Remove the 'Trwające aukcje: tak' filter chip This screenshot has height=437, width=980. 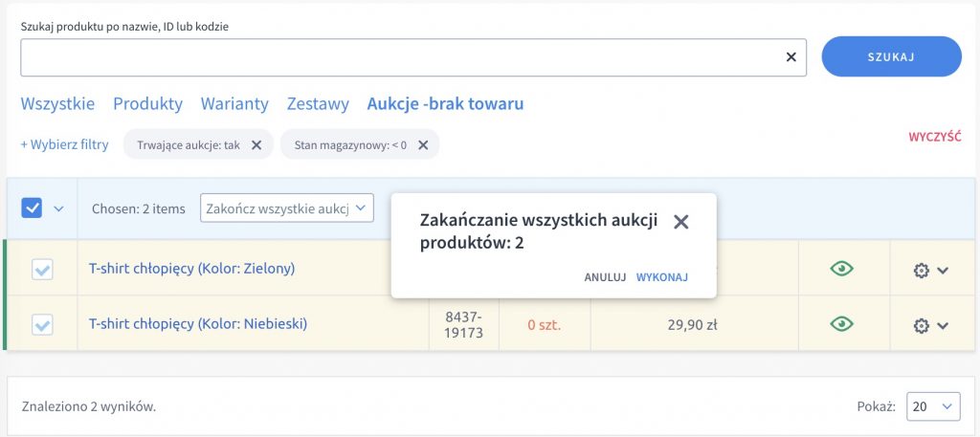pyautogui.click(x=256, y=144)
